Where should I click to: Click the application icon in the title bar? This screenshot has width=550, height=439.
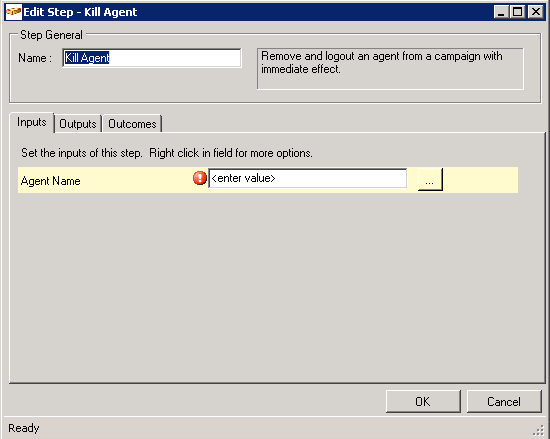click(14, 12)
